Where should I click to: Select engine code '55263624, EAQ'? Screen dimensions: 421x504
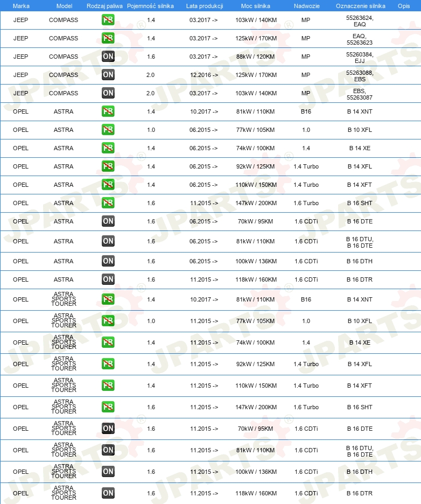coord(360,21)
